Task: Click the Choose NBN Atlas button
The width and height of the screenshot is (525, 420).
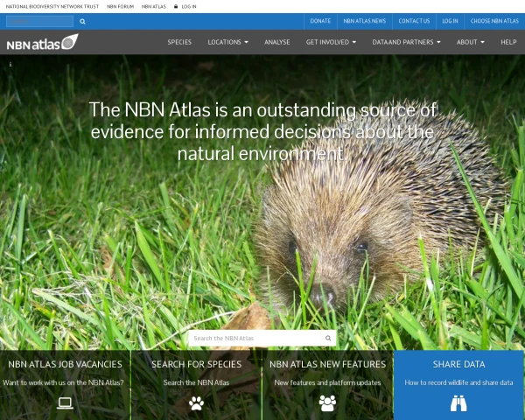Action: click(x=493, y=20)
